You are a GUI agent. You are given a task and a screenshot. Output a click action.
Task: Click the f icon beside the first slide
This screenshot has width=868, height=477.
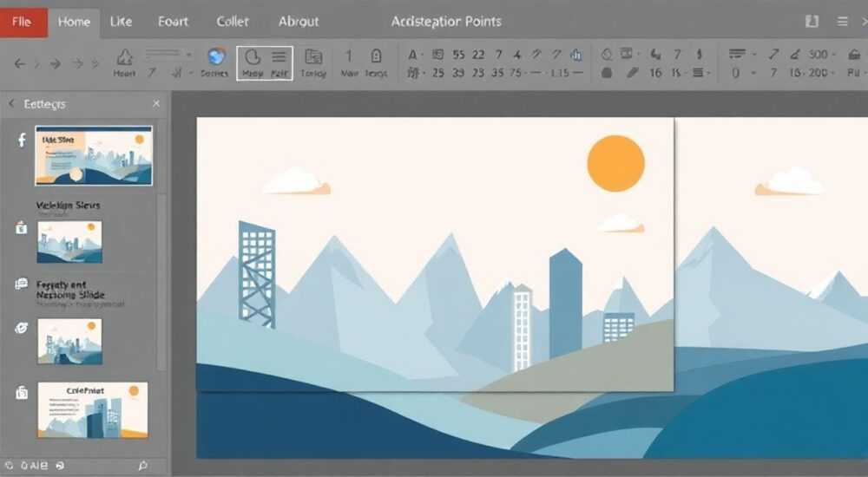tap(22, 140)
